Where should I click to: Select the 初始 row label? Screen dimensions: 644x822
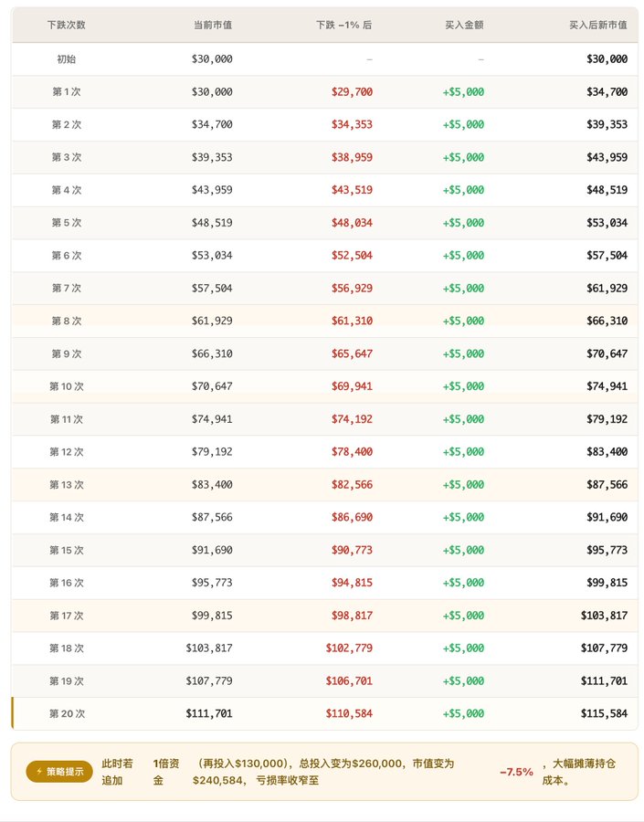click(x=67, y=59)
